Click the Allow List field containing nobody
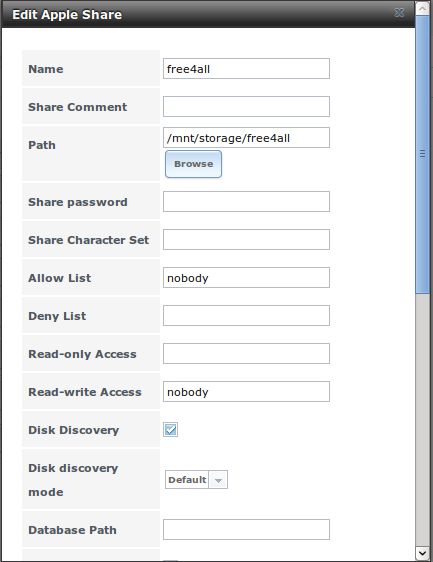Viewport: 433px width, 562px height. [246, 277]
